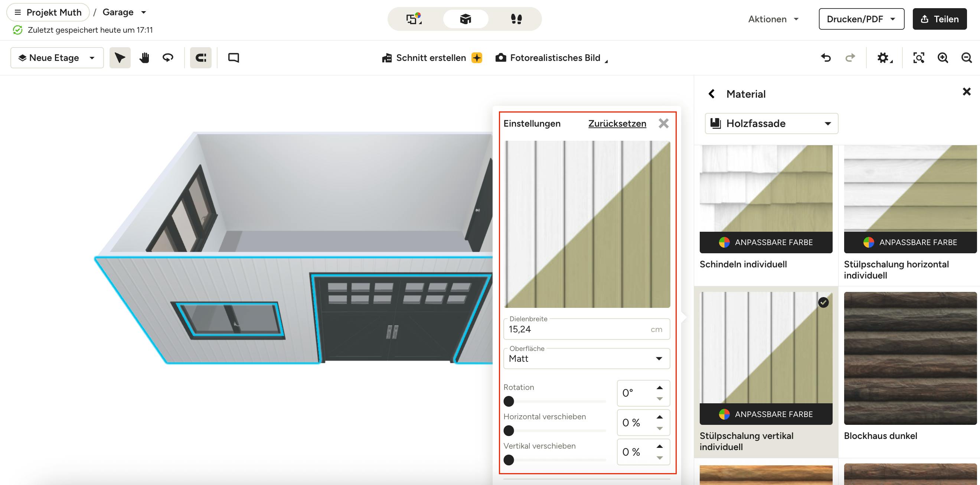Select the hand pan tool
980x485 pixels.
tap(144, 58)
